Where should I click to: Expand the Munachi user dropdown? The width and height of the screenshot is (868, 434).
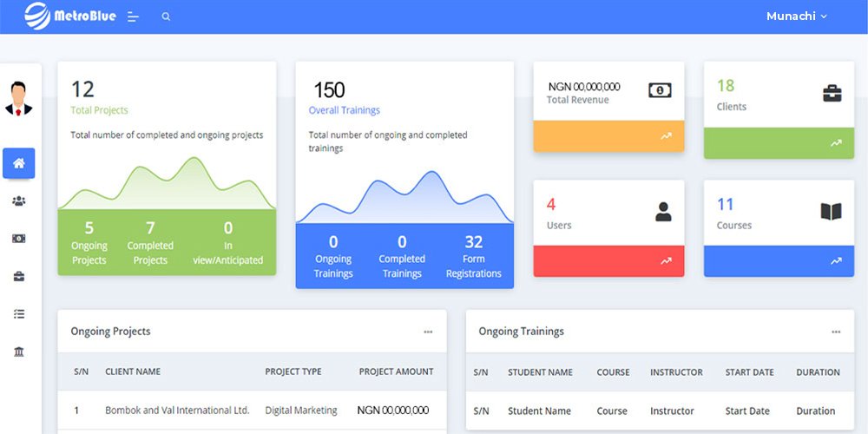click(x=796, y=16)
